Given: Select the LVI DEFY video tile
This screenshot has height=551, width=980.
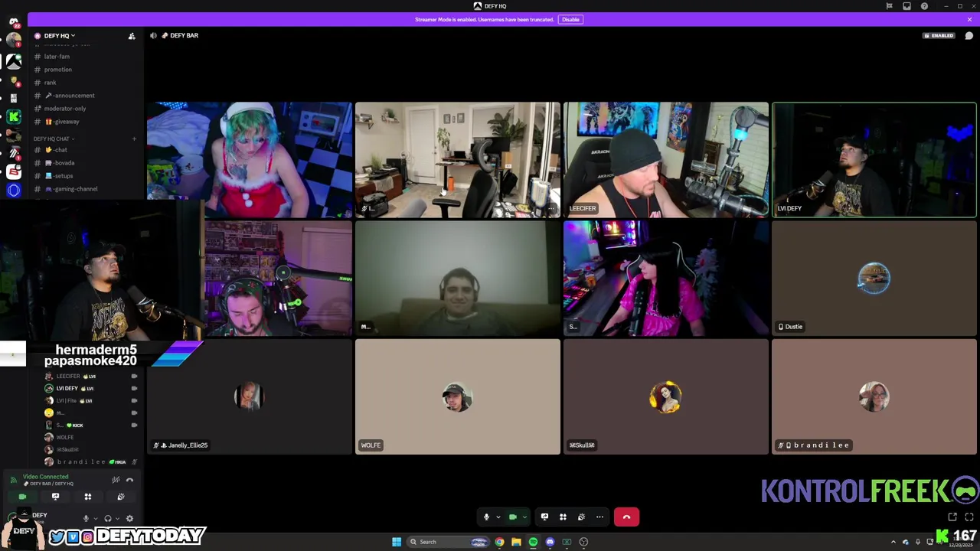Looking at the screenshot, I should coord(874,160).
